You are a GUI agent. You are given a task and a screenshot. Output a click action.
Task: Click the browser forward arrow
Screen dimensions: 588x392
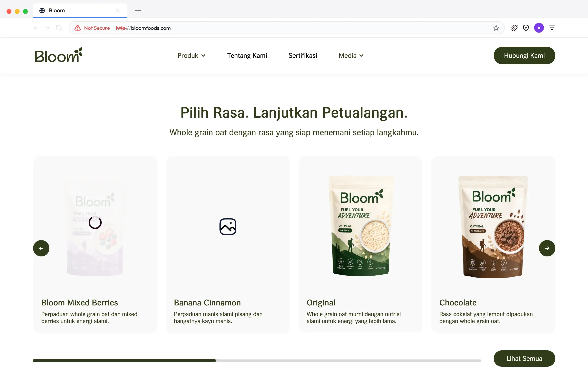click(47, 28)
